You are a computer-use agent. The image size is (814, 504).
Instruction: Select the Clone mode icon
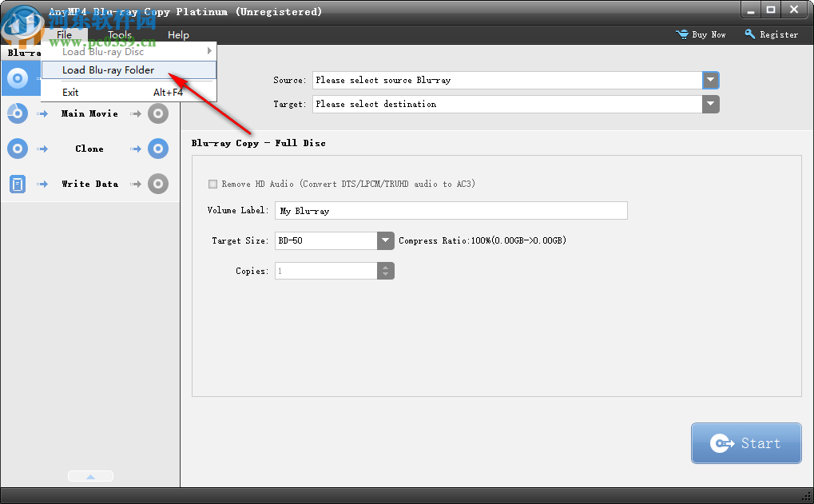click(17, 149)
